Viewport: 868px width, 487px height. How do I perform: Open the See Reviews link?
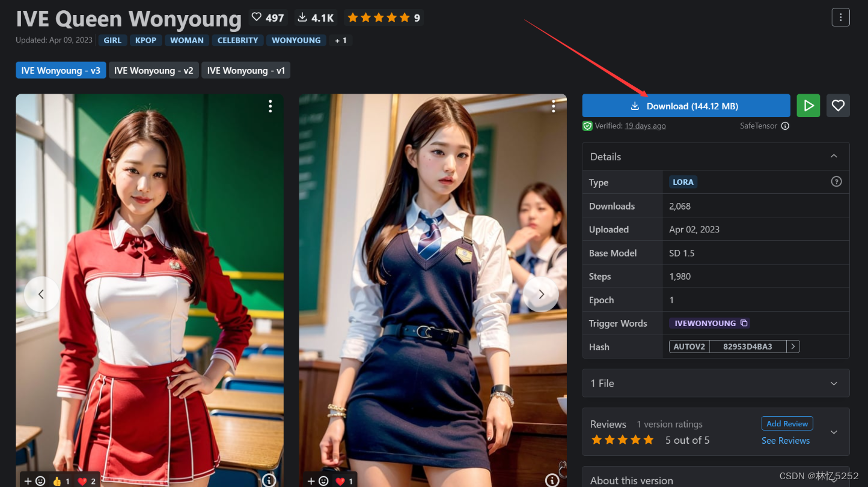786,440
